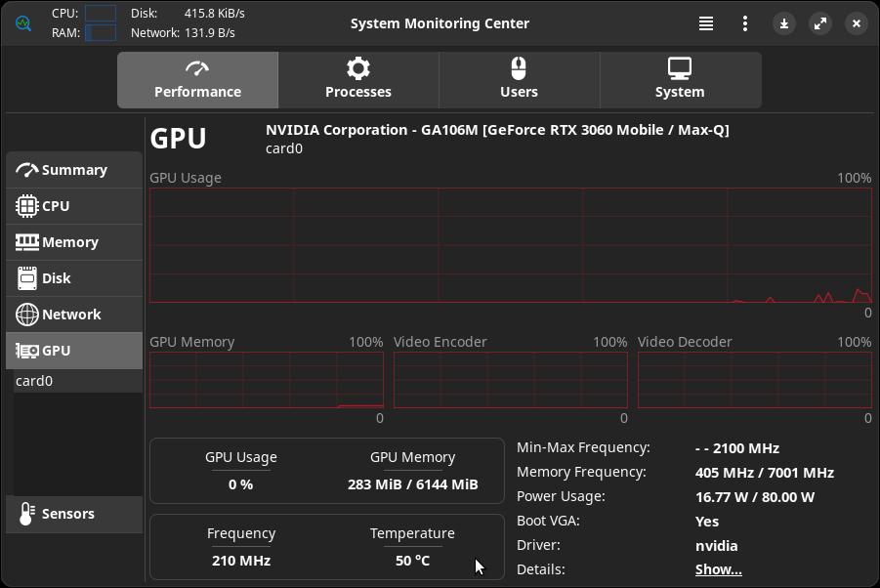Click the Video Encoder graph
Screen dimensions: 880x588
click(x=510, y=380)
